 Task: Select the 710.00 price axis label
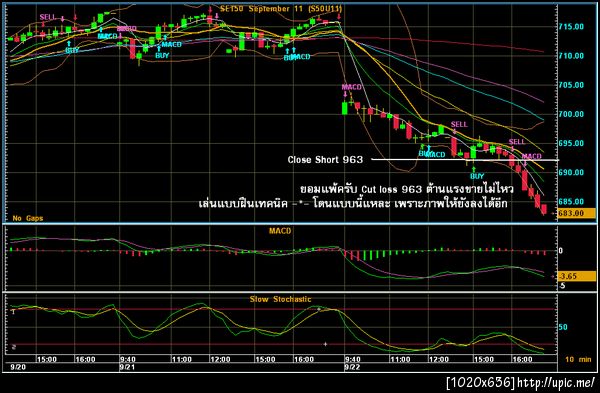pyautogui.click(x=571, y=55)
